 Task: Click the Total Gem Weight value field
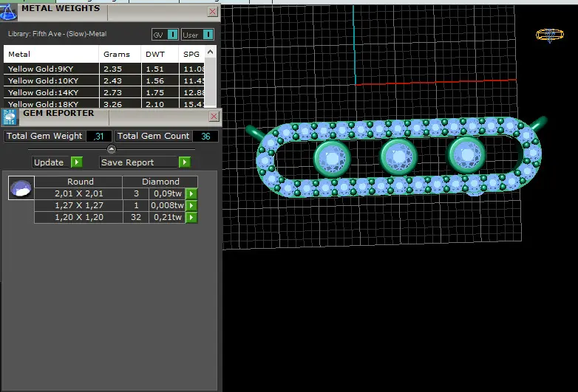99,136
